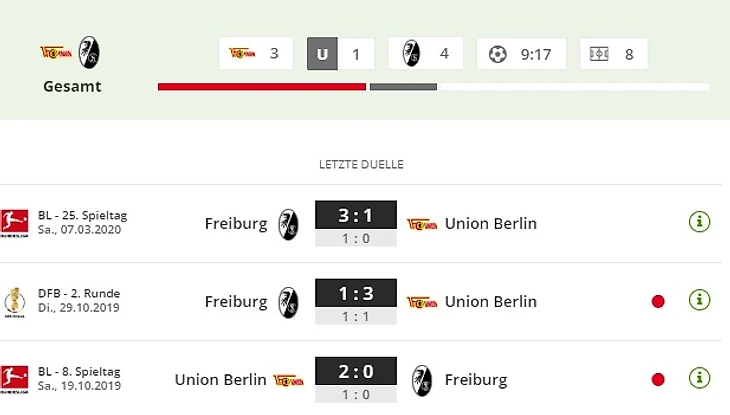The width and height of the screenshot is (730, 415).
Task: Click red segment of Gesamt balance bar
Action: (262, 87)
